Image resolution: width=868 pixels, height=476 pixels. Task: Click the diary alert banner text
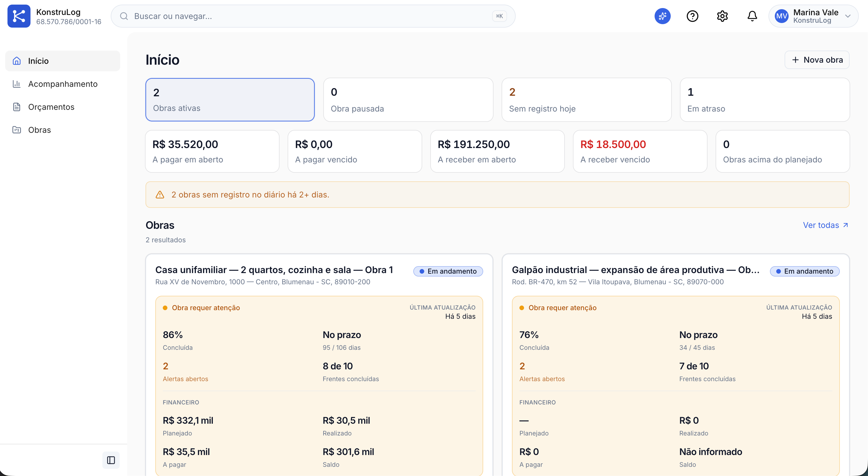pos(250,195)
